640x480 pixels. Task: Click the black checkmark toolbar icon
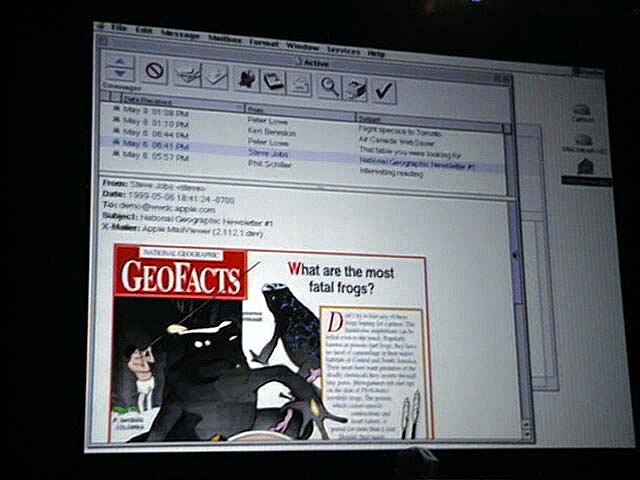click(x=383, y=91)
